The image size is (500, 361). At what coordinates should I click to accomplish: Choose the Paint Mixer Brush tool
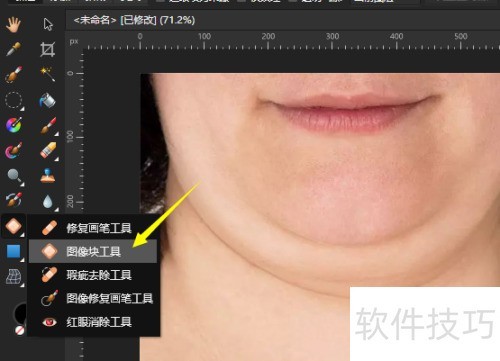(14, 151)
